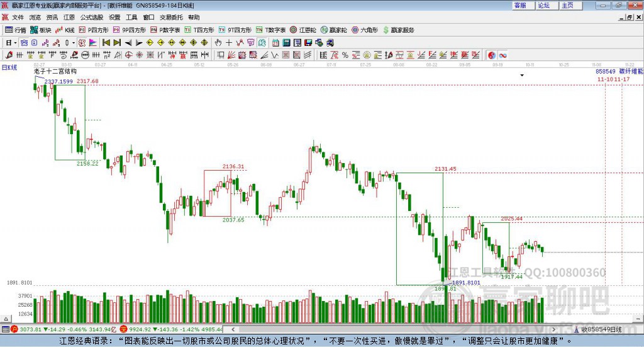Open 赢家服务 with the dollar icon
Image resolution: width=644 pixels, height=347 pixels.
click(398, 30)
